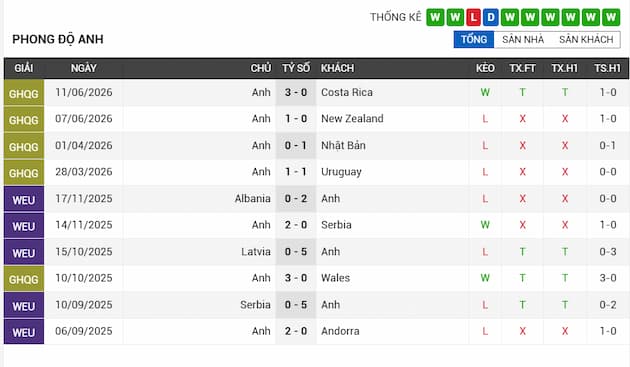
Task: Open the Andorra team link
Action: click(x=340, y=331)
